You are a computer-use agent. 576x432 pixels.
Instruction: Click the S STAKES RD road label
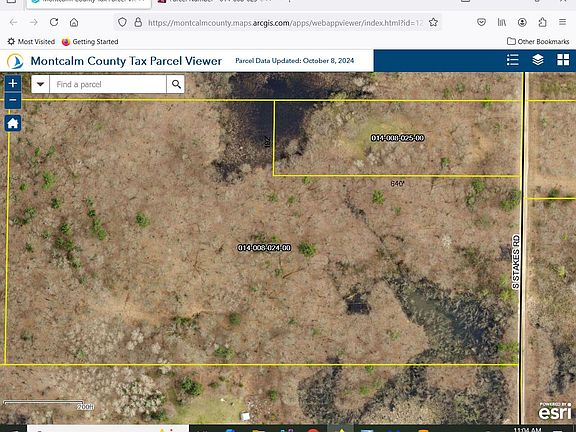pyautogui.click(x=516, y=262)
